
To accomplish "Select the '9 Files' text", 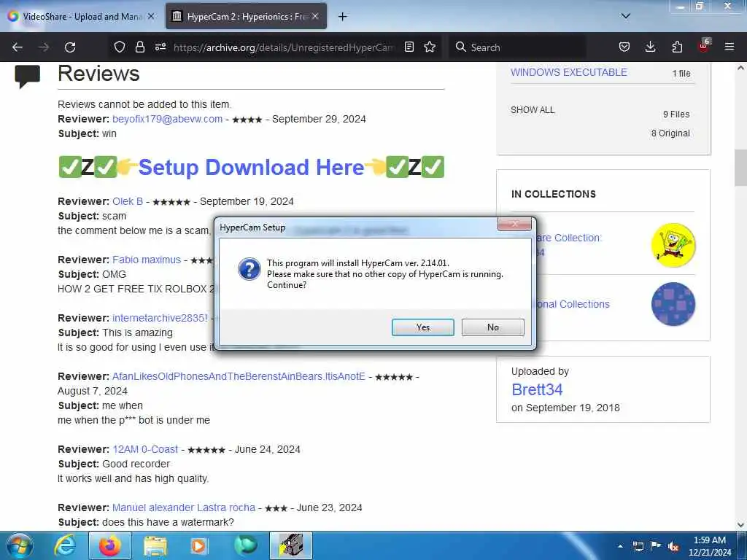I will tap(676, 114).
